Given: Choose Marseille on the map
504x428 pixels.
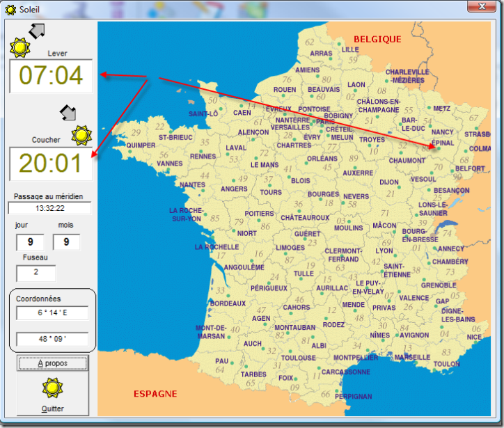Looking at the screenshot, I should 412,357.
